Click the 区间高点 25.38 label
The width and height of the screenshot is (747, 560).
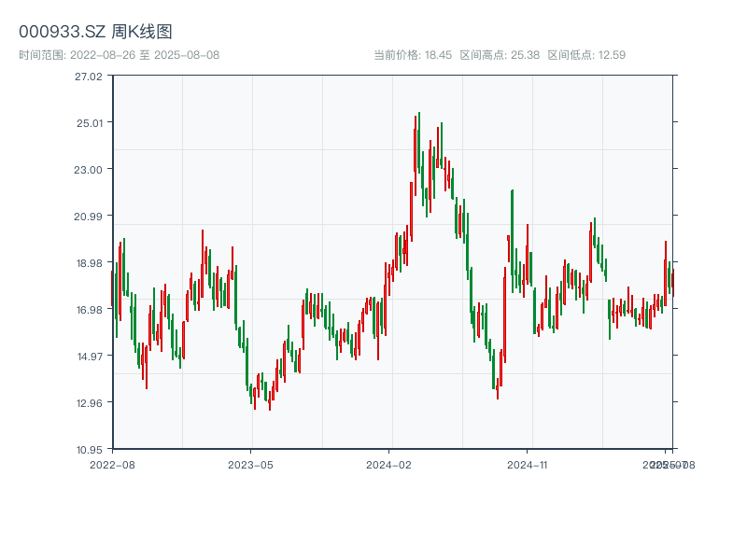(x=500, y=55)
